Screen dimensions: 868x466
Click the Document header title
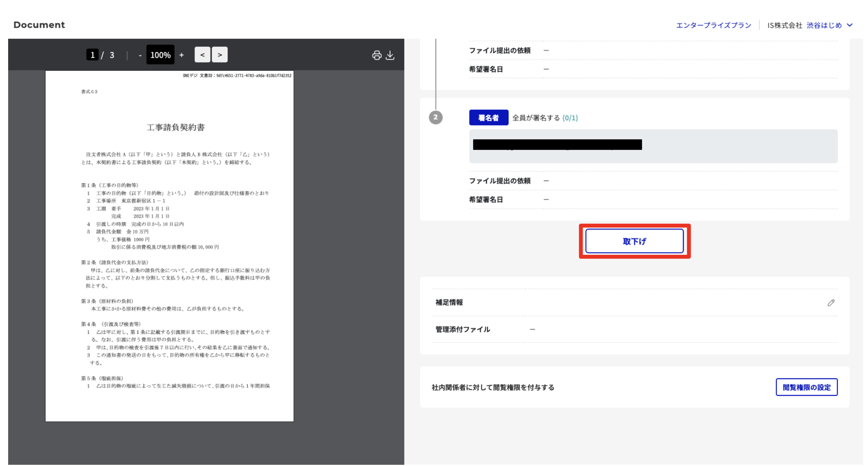point(39,25)
